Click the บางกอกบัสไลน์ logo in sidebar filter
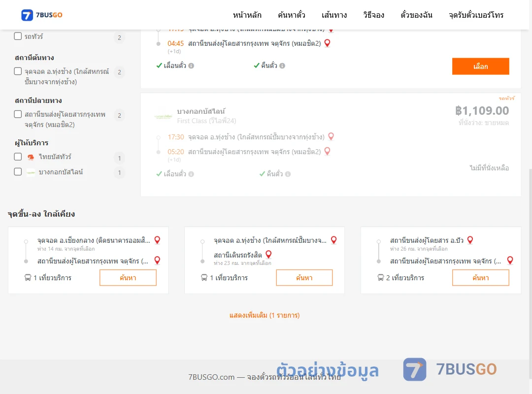The image size is (532, 394). coord(31,172)
